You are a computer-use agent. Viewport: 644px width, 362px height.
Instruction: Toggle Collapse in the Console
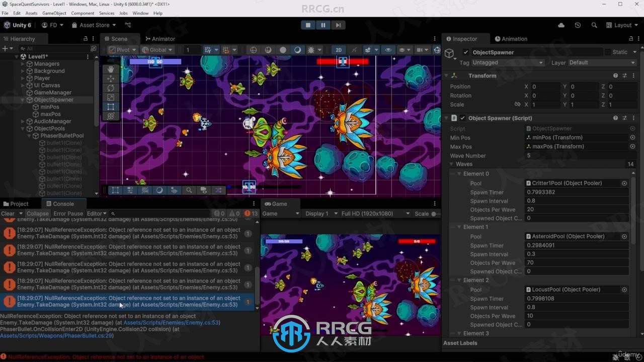click(x=38, y=214)
